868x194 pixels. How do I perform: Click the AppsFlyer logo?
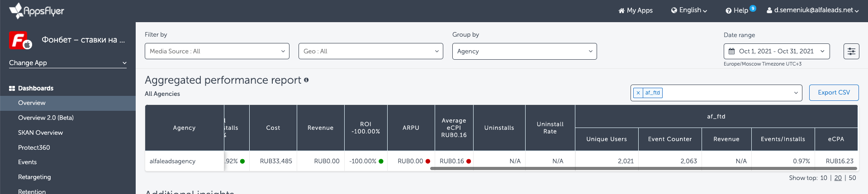pos(37,10)
